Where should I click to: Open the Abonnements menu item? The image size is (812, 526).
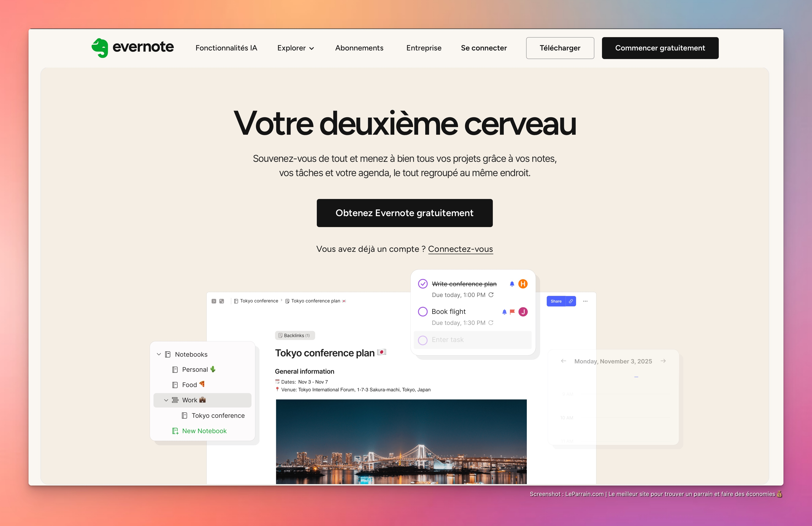tap(359, 48)
